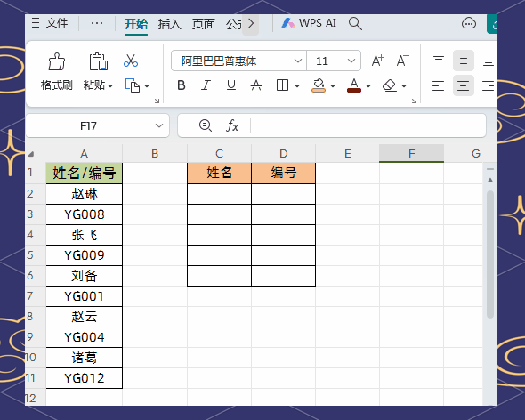Viewport: 525px width, 420px height.
Task: Open the 文件 menu
Action: [50, 23]
